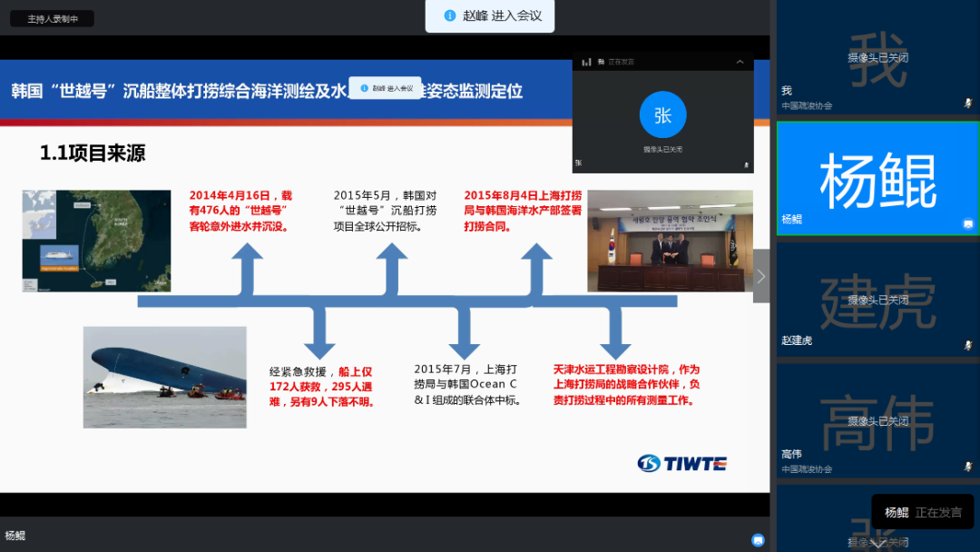Select 赵建虎's participant video tile
This screenshot has width=980, height=552.
point(877,300)
